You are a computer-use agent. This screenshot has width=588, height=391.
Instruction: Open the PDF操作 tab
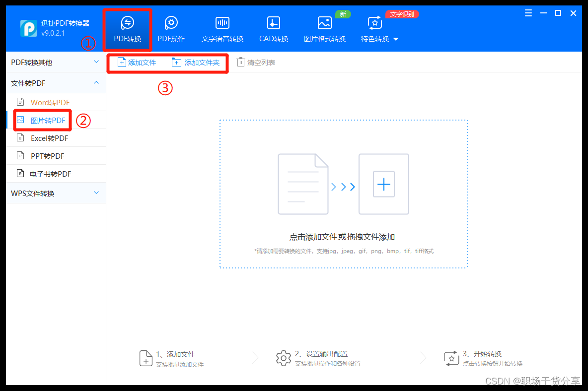tap(171, 30)
